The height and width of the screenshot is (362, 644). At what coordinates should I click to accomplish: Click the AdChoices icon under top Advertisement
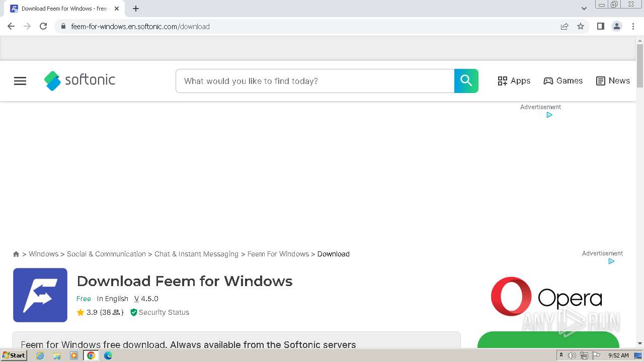point(549,115)
